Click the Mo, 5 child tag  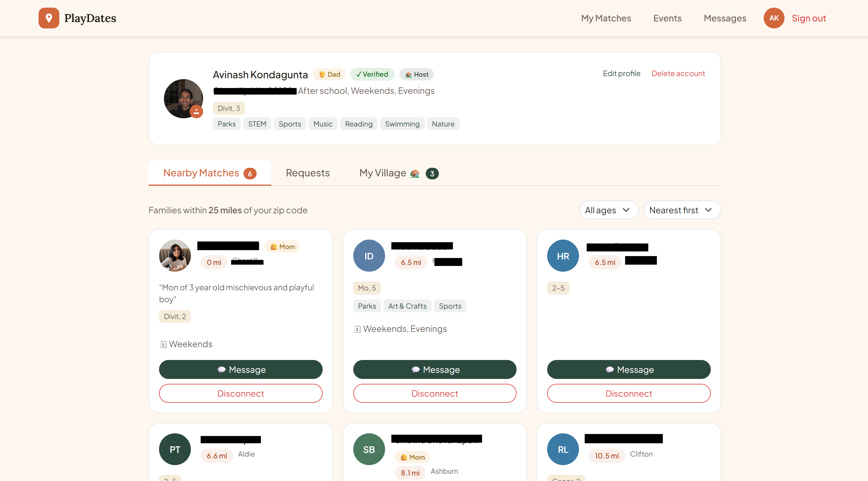pyautogui.click(x=367, y=288)
